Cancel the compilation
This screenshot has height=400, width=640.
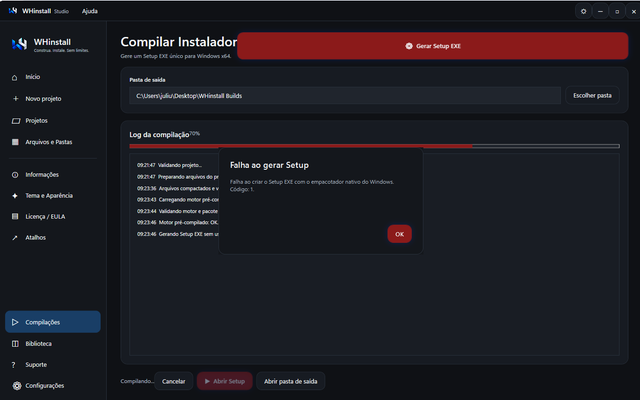pyautogui.click(x=173, y=381)
